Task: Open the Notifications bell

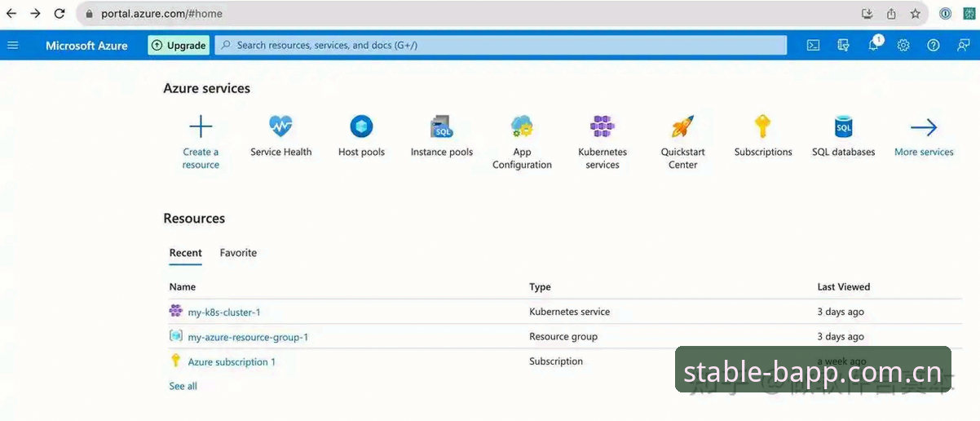Action: click(x=873, y=45)
